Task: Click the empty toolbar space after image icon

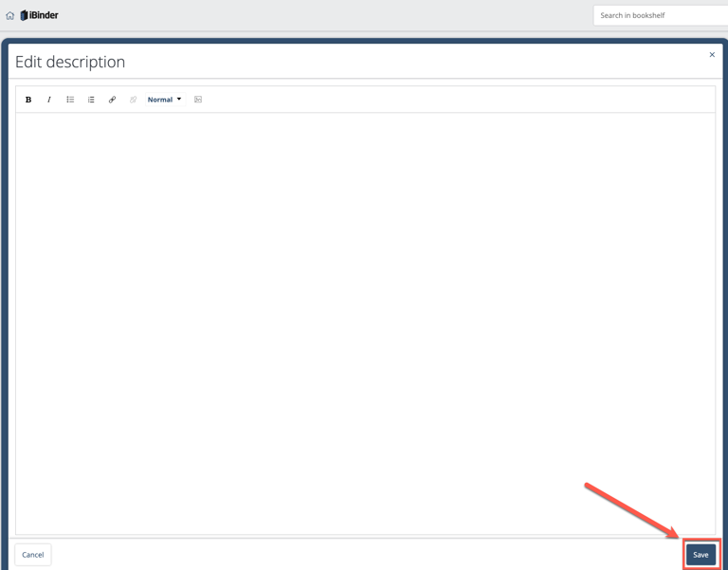Action: coord(455,100)
